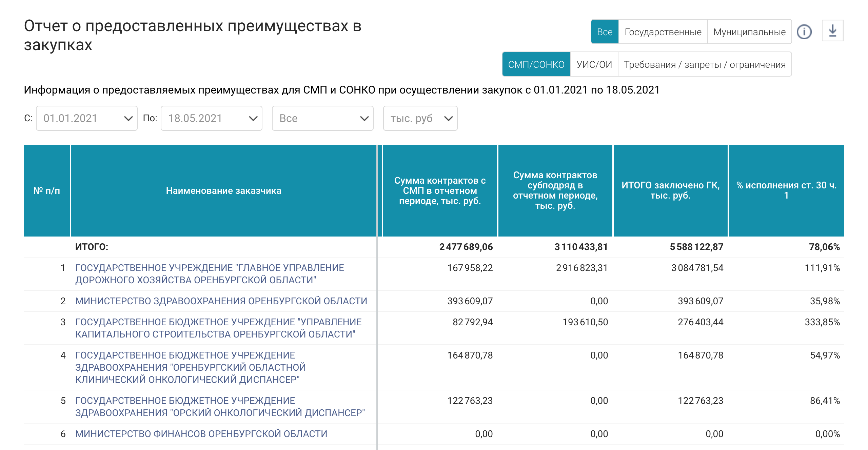The height and width of the screenshot is (450, 868).
Task: Select the Все filter toggle
Action: point(605,32)
